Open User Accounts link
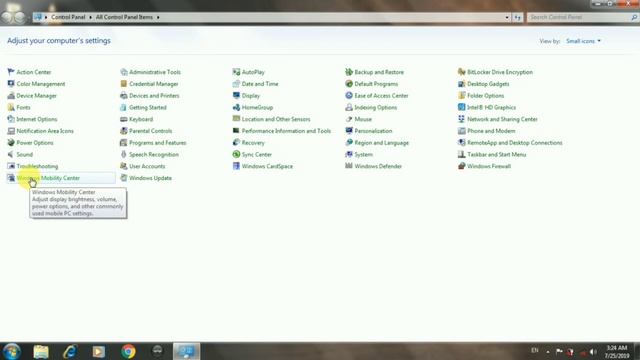Image resolution: width=640 pixels, height=360 pixels. tap(147, 166)
